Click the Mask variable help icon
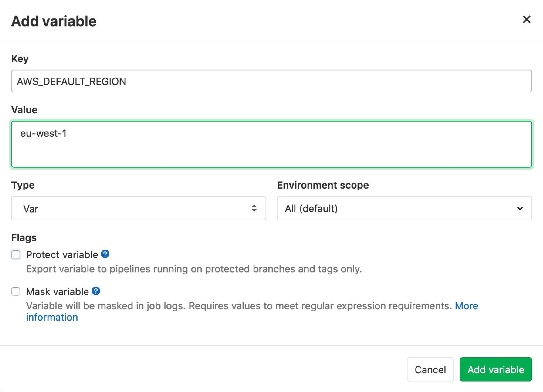The image size is (543, 392). [96, 291]
